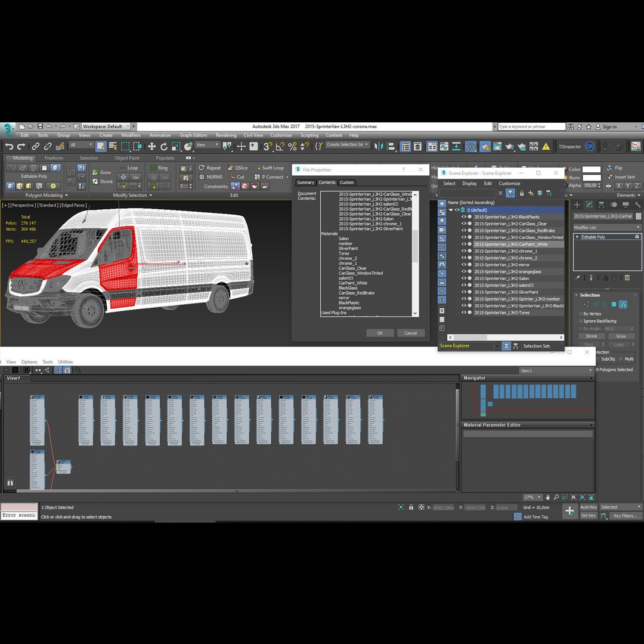Switch to the Freeform ribbon tab
The image size is (644, 644).
pos(54,157)
